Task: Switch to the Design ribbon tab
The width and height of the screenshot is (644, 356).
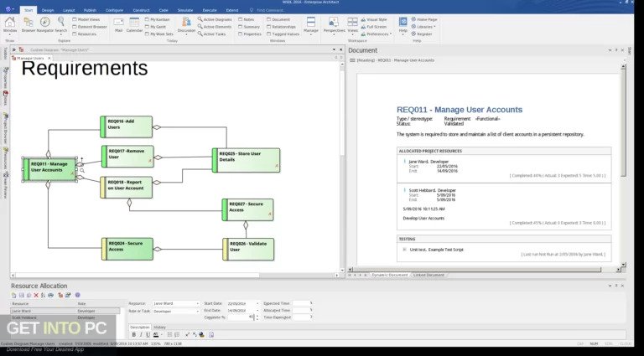Action: point(48,10)
